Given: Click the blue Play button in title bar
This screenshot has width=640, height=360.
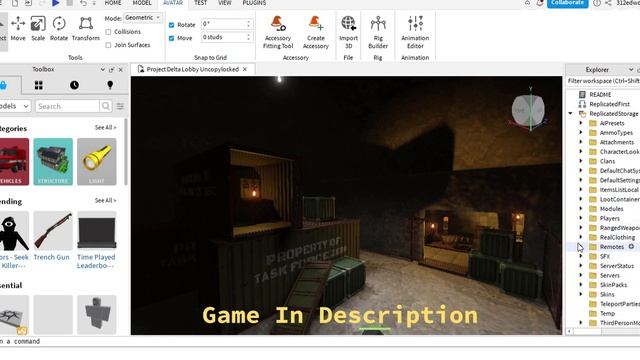Looking at the screenshot, I should 56,3.
